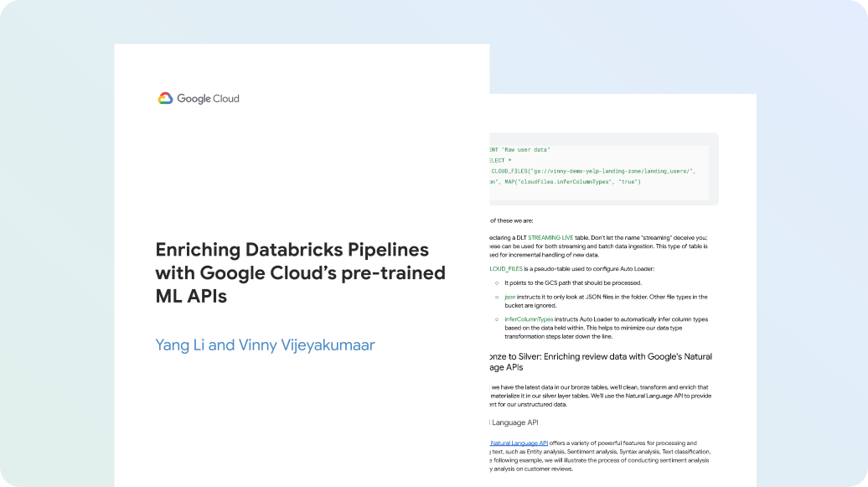Click the green "json" term in the bullet list
This screenshot has height=487, width=868.
509,297
